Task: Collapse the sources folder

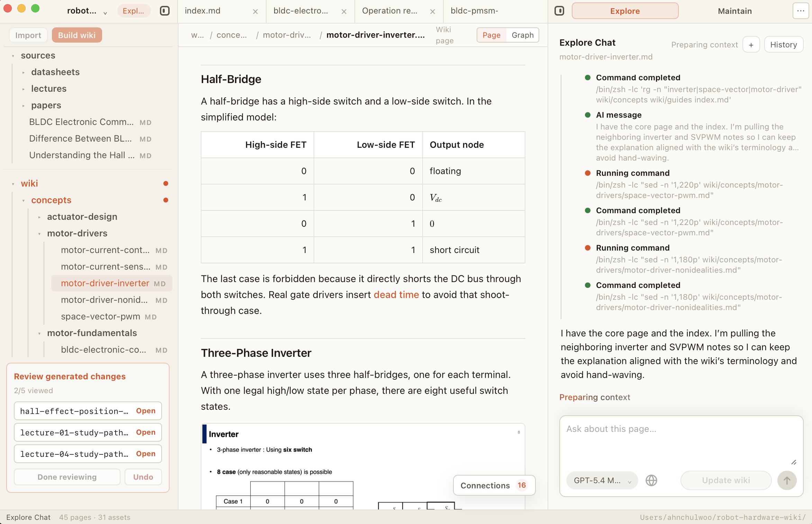Action: pos(13,56)
